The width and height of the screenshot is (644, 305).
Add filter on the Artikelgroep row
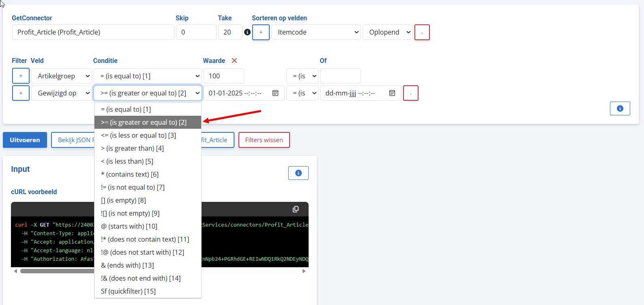(21, 76)
